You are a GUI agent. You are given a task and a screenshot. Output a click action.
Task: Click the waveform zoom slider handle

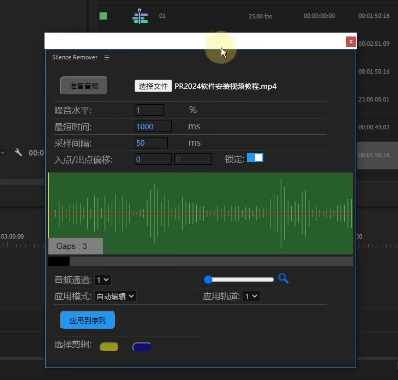[208, 279]
